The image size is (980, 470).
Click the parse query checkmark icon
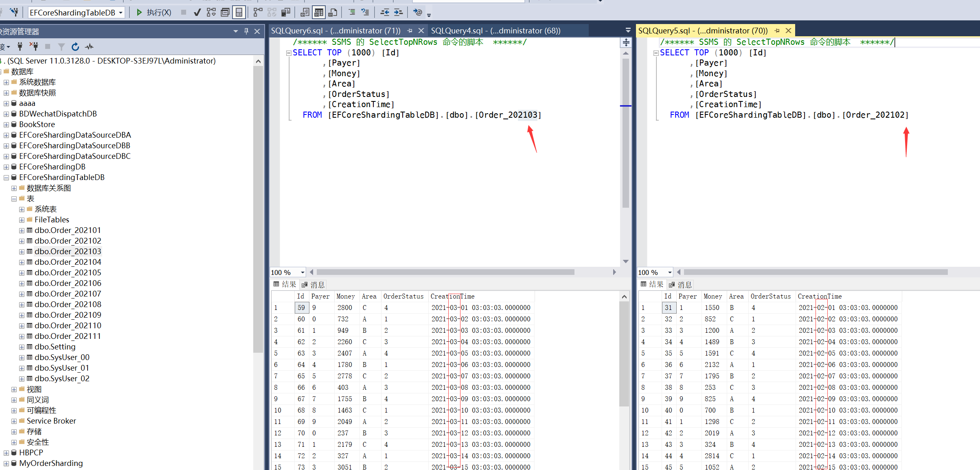pyautogui.click(x=197, y=13)
